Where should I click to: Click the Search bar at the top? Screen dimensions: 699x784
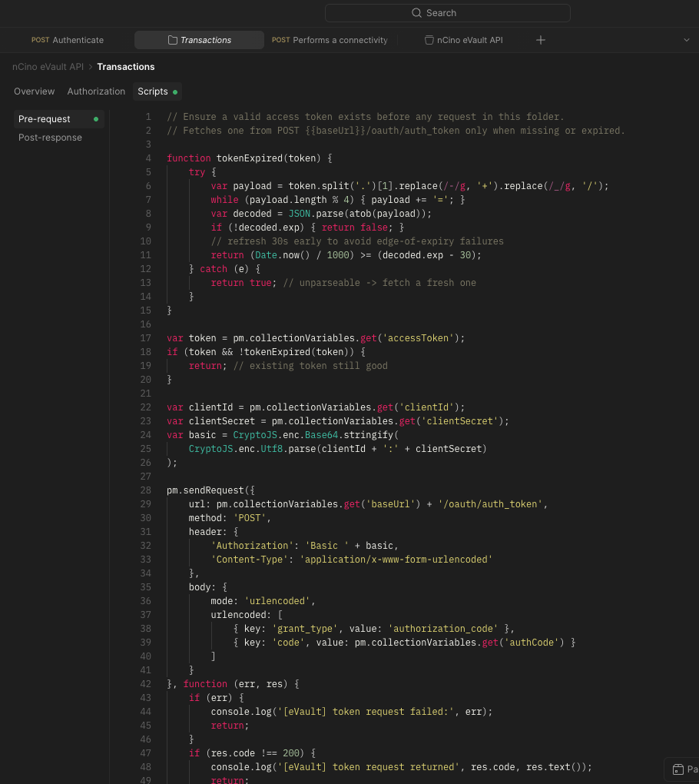click(x=447, y=13)
